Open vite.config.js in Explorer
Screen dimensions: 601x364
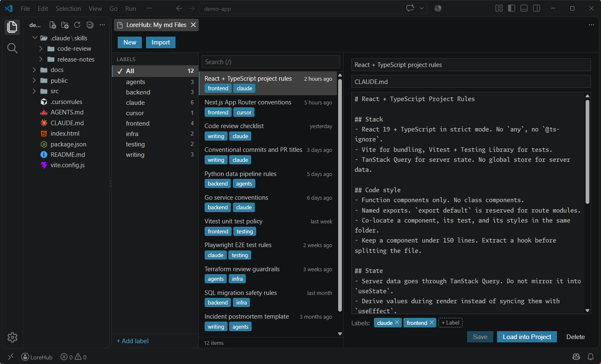coord(67,165)
